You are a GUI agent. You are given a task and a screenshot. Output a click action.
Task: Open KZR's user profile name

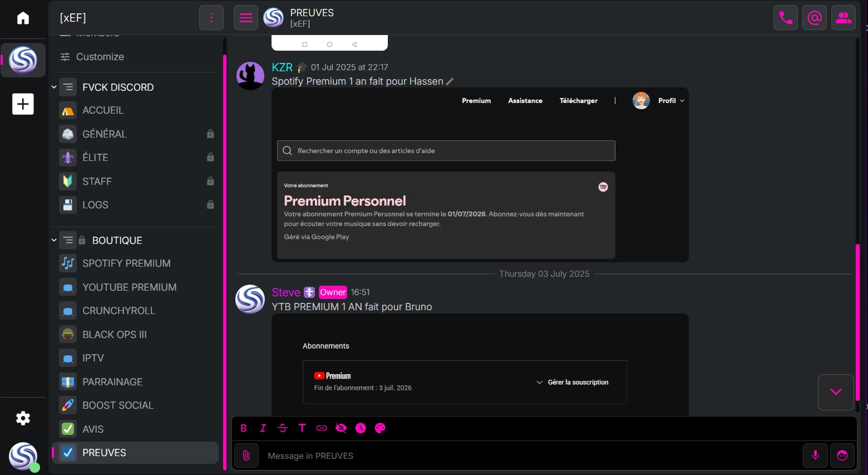pyautogui.click(x=282, y=67)
